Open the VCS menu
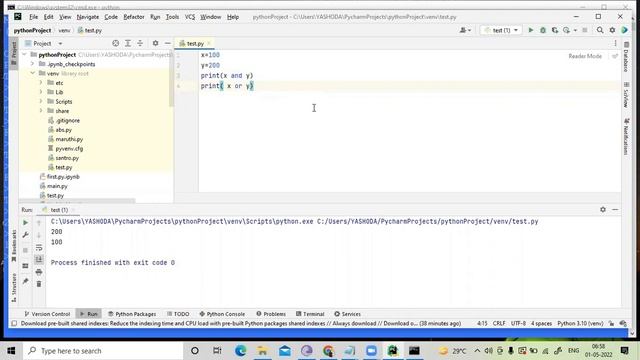This screenshot has height=360, width=640. tap(190, 17)
